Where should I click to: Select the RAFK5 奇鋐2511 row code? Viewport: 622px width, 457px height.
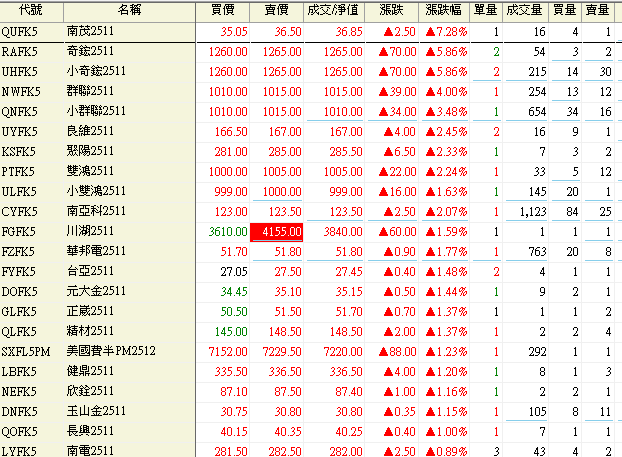tap(20, 51)
